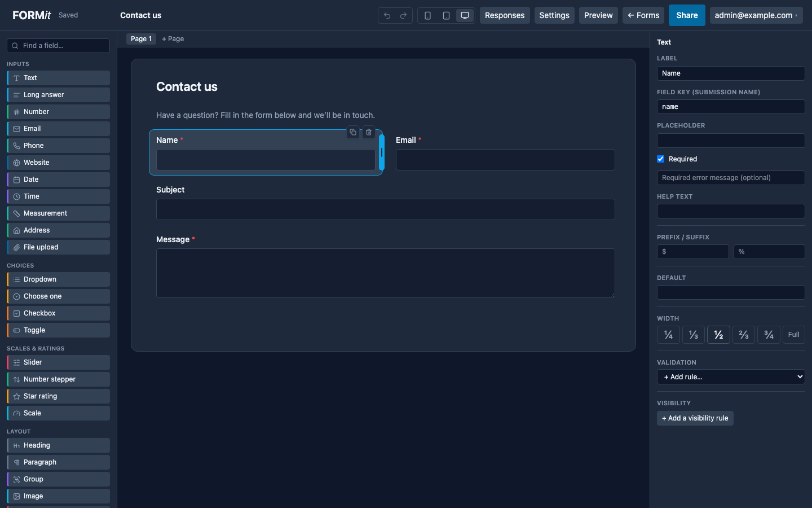This screenshot has width=812, height=508.
Task: Click the redo arrow icon
Action: [403, 15]
